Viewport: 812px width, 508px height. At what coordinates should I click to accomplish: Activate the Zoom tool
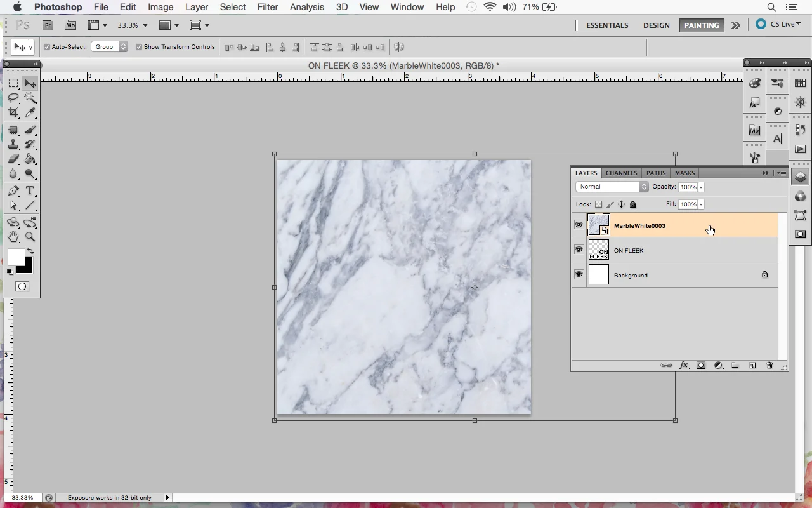point(30,237)
